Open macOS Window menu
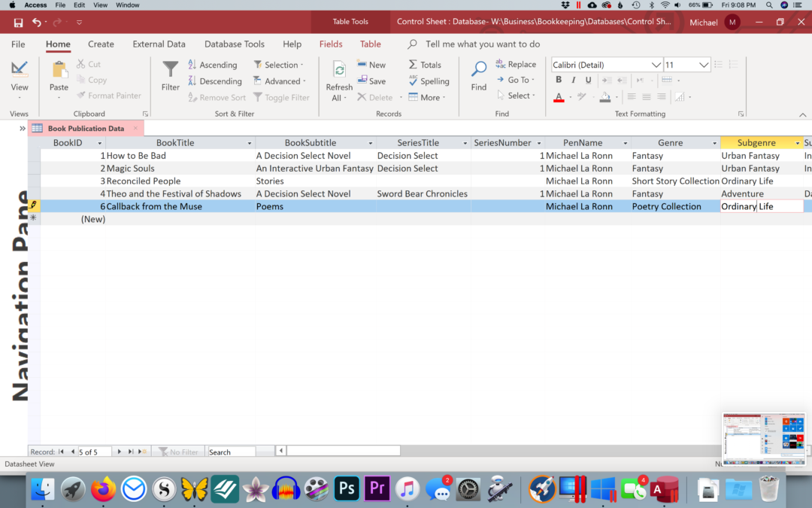This screenshot has height=508, width=812. pyautogui.click(x=127, y=5)
